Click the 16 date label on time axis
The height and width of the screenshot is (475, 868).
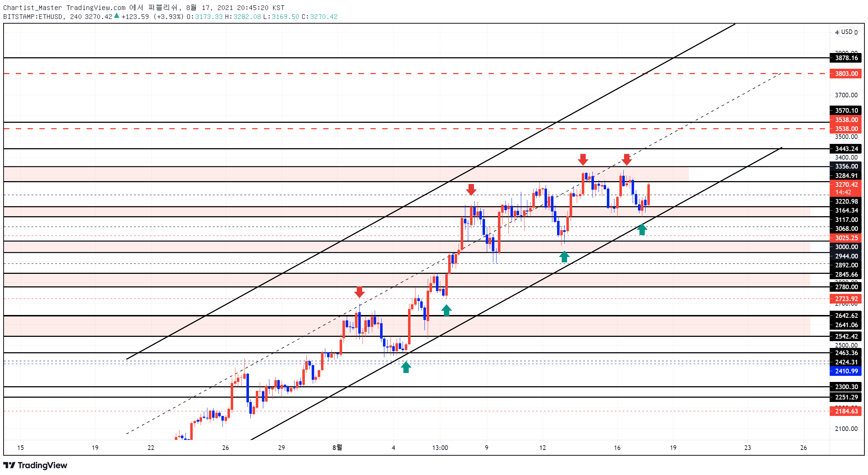(617, 448)
